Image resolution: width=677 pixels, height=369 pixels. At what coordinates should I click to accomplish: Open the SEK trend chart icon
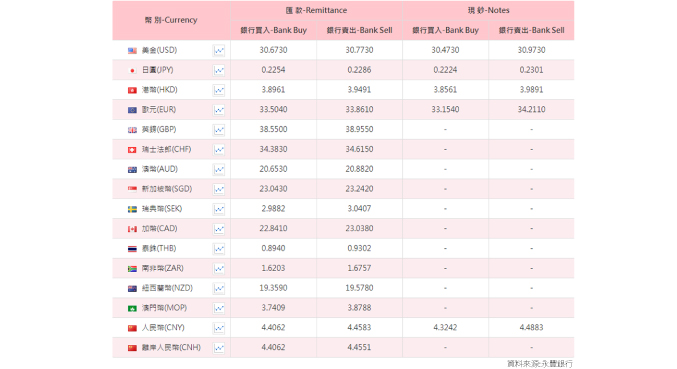(219, 209)
